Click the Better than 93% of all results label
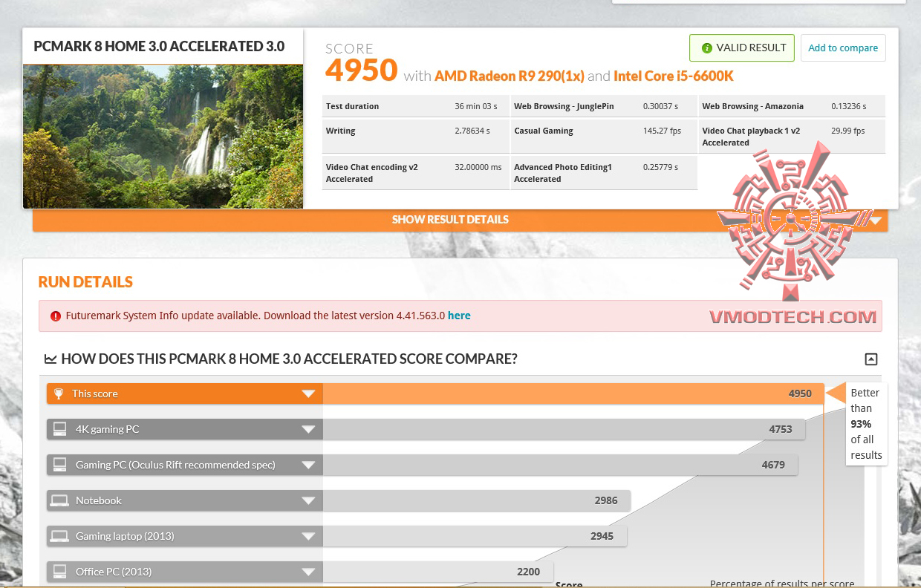 [x=866, y=424]
